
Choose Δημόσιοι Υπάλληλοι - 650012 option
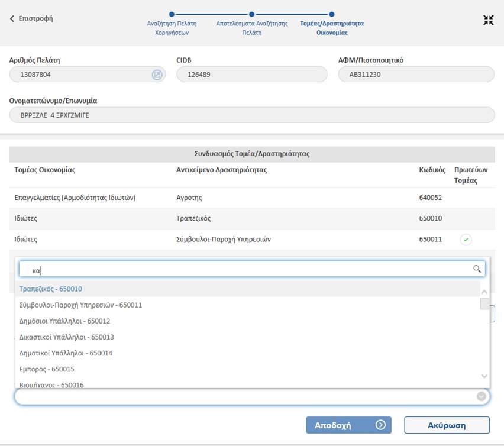point(64,321)
